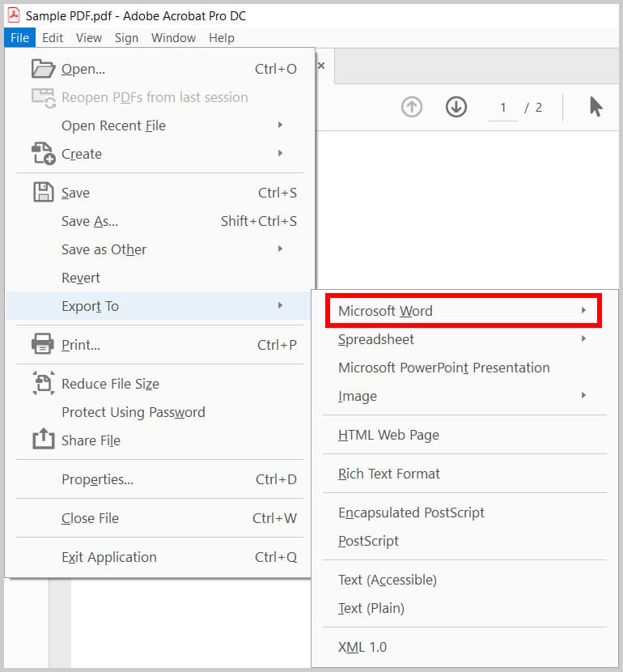Export as XML 1.0

464,647
